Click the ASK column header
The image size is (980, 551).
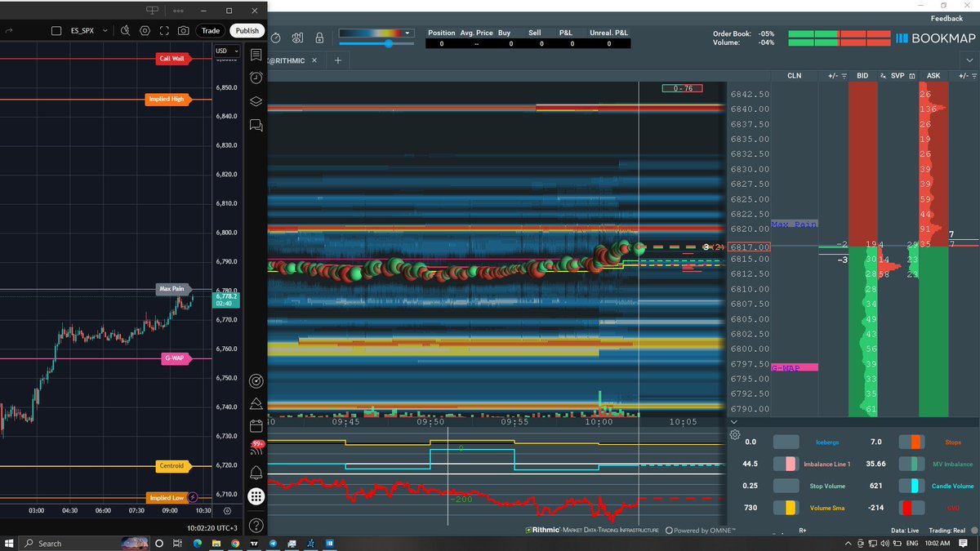coord(933,75)
